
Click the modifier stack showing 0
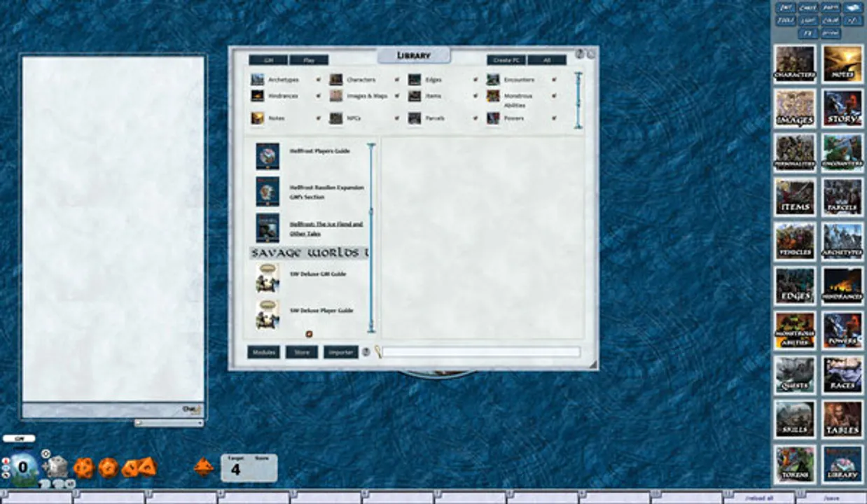23,467
